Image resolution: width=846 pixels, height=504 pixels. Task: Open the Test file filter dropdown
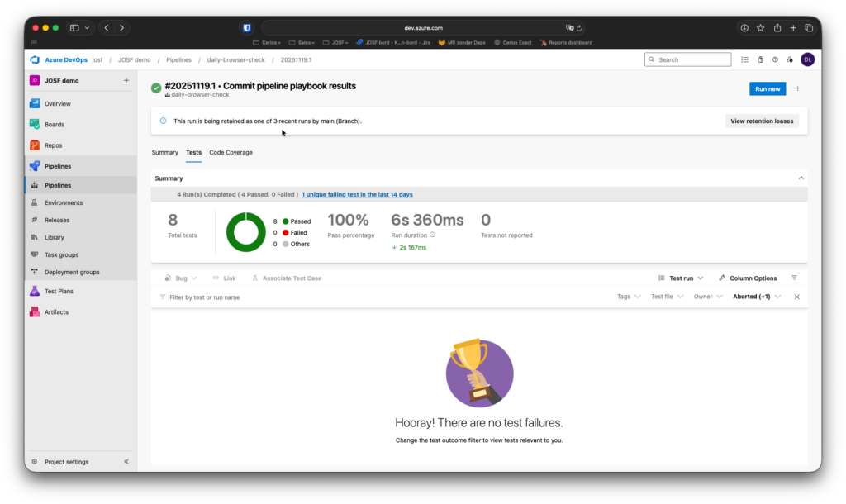[x=667, y=297]
